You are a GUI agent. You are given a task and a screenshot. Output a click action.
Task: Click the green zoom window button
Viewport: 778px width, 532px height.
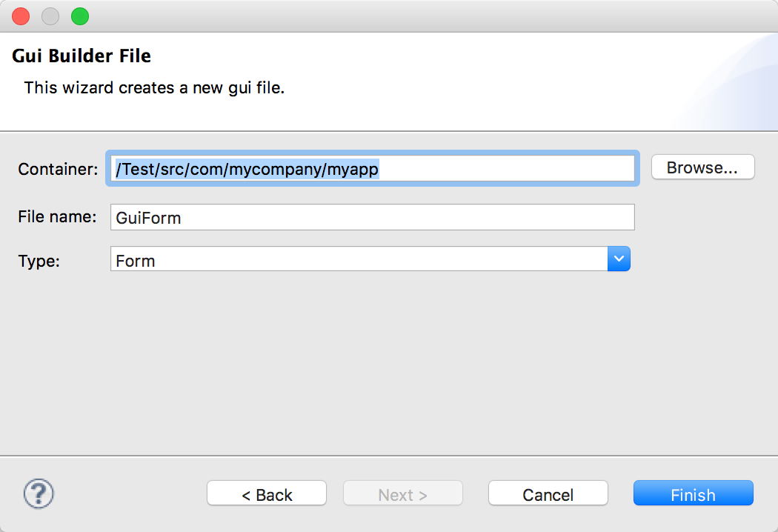79,16
